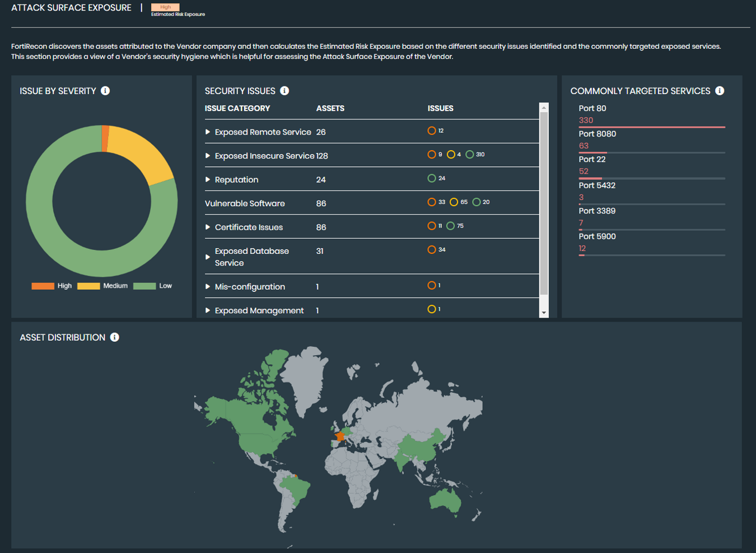Expand the Exposed Insecure Service row
The height and width of the screenshot is (553, 756).
208,156
